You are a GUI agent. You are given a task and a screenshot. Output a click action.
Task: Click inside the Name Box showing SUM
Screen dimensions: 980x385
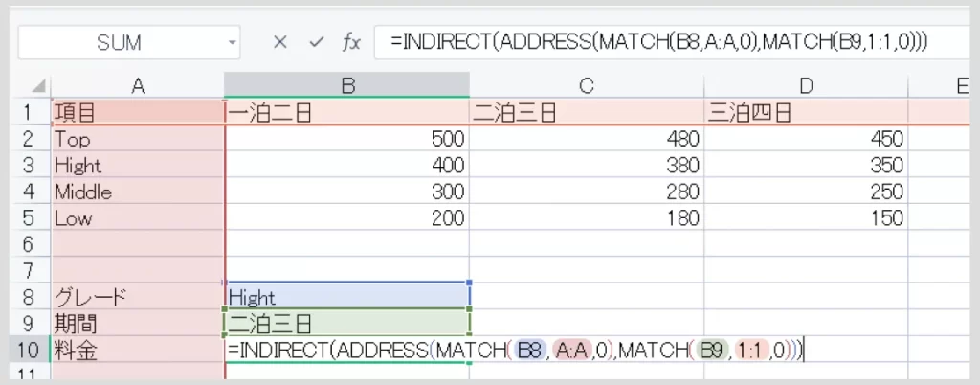tap(120, 42)
